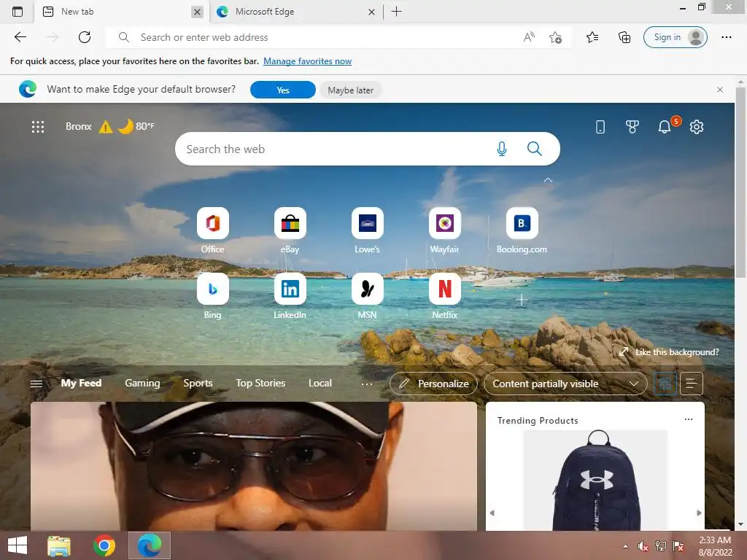Click the page vertical scrollbar thumb
The image size is (747, 560).
pyautogui.click(x=740, y=181)
